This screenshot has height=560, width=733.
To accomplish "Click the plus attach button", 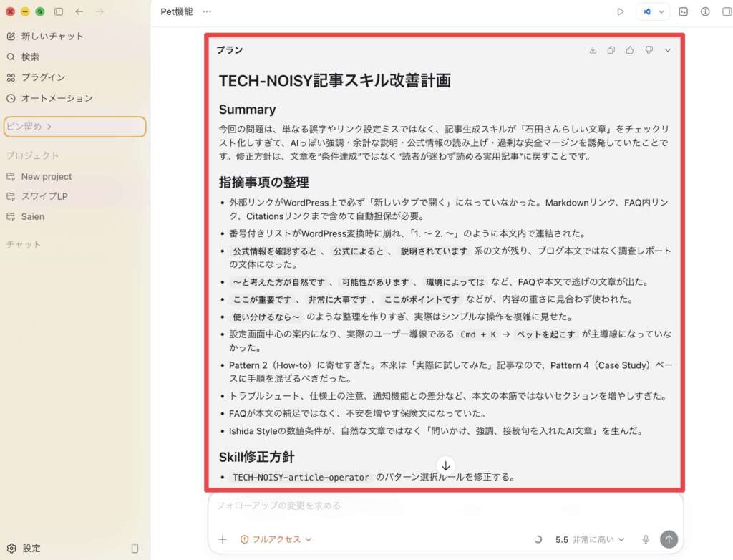I will 223,539.
